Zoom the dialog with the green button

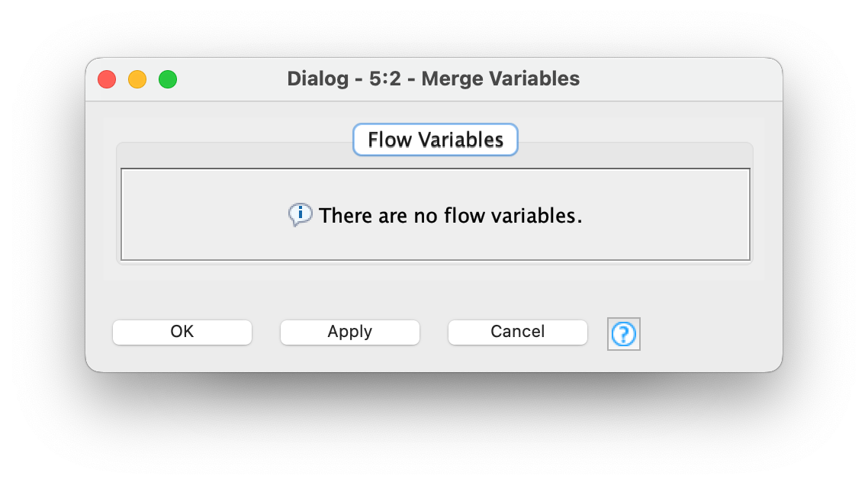pos(168,79)
